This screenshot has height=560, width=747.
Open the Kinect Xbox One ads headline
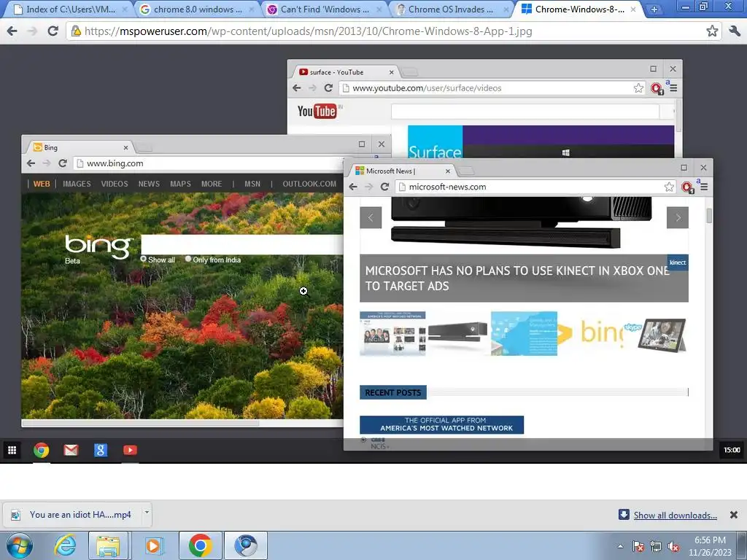click(517, 278)
